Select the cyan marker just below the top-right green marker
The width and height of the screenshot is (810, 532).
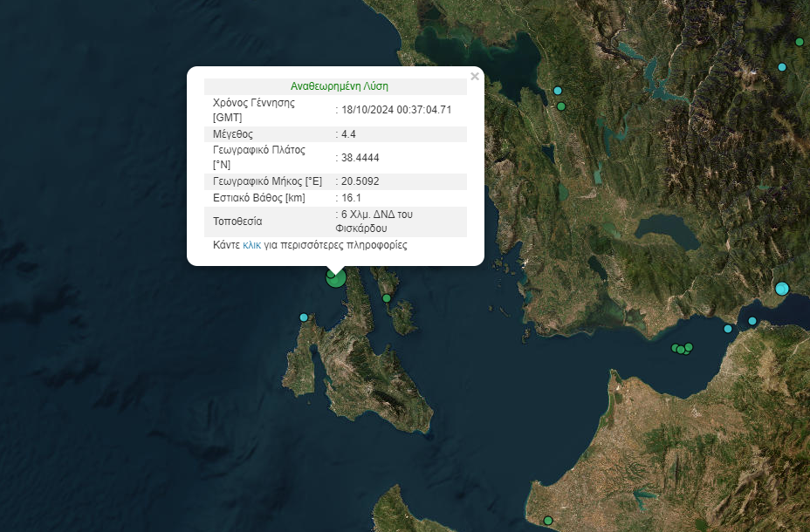[782, 67]
